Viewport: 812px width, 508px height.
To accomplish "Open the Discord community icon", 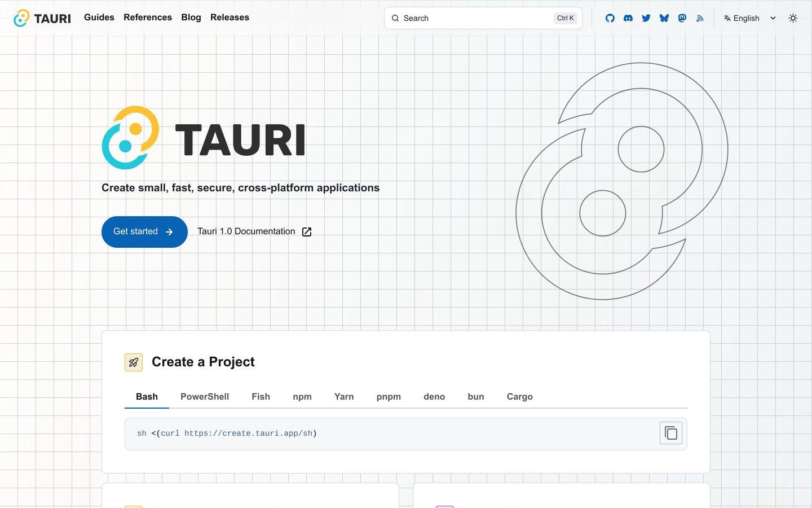I will click(x=628, y=18).
